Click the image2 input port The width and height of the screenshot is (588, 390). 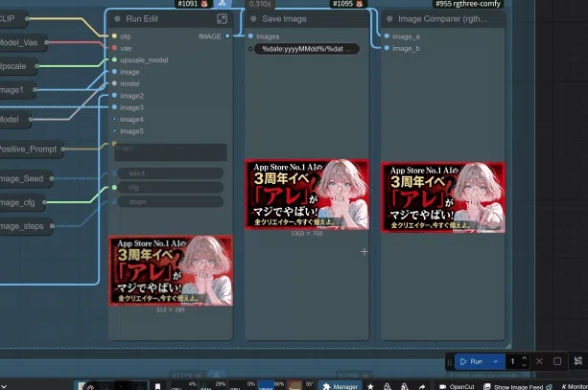[x=114, y=96]
